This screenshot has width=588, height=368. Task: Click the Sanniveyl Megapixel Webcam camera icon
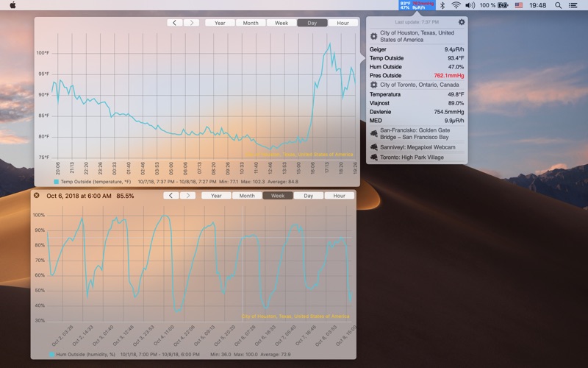373,147
